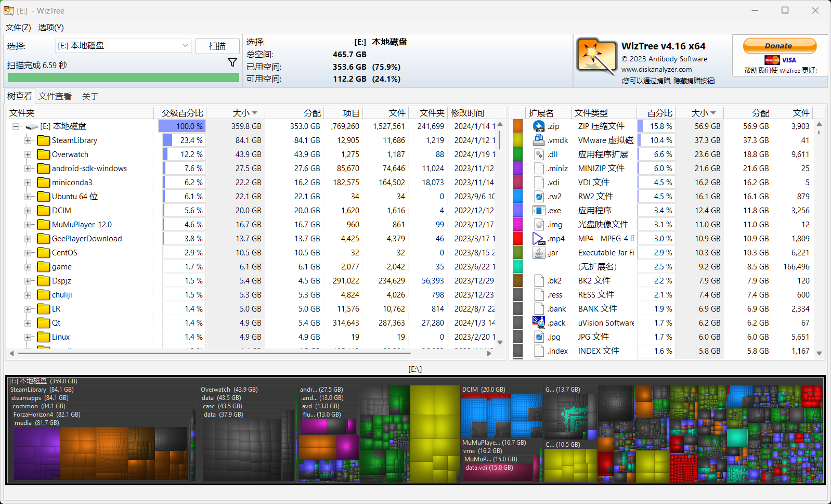Click the green .dll color swatch
Viewport: 831px width, 504px height.
coord(518,154)
